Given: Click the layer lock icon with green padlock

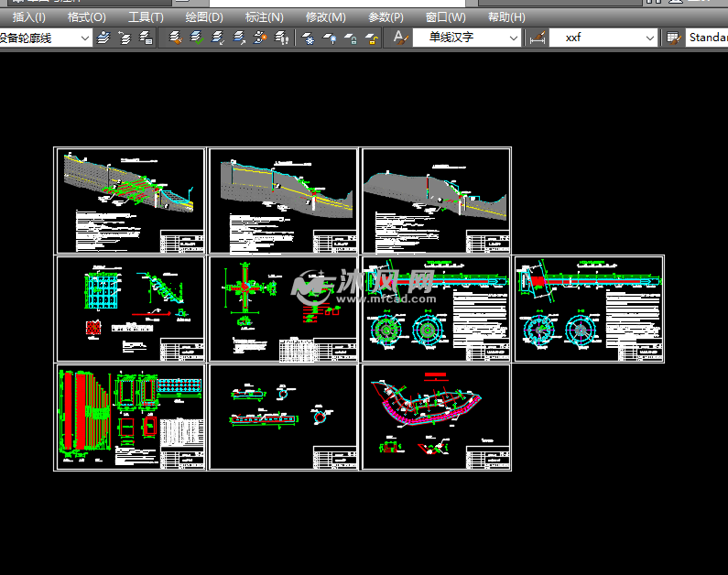Looking at the screenshot, I should point(350,38).
